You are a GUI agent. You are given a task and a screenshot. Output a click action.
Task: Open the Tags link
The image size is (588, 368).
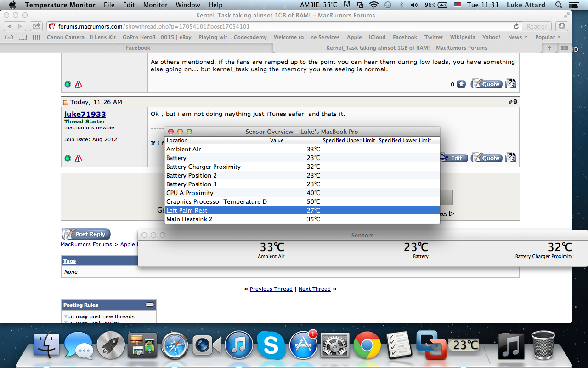coord(69,261)
